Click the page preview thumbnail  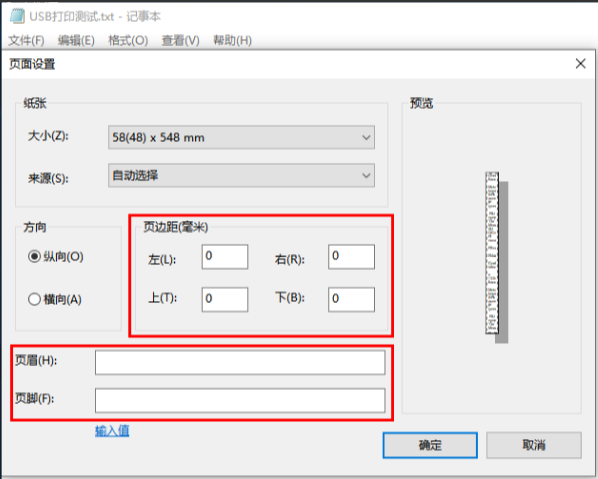click(496, 257)
